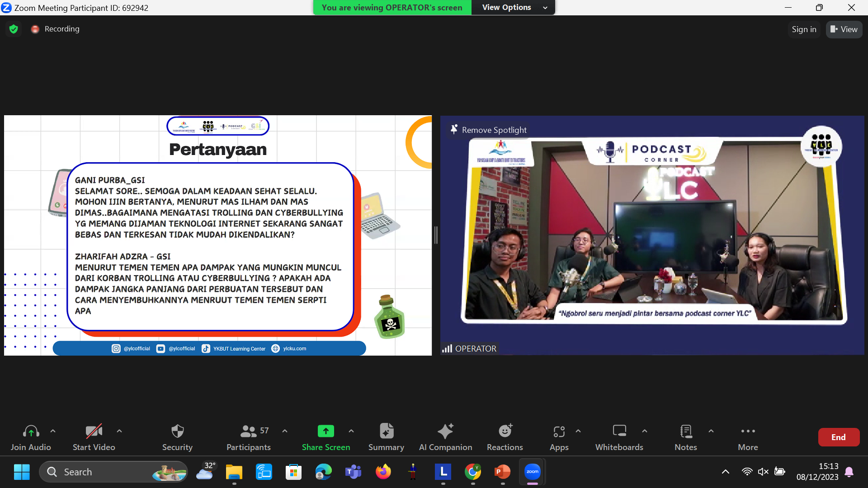Expand the View Options dropdown
Viewport: 868px width, 488px height.
[513, 7]
